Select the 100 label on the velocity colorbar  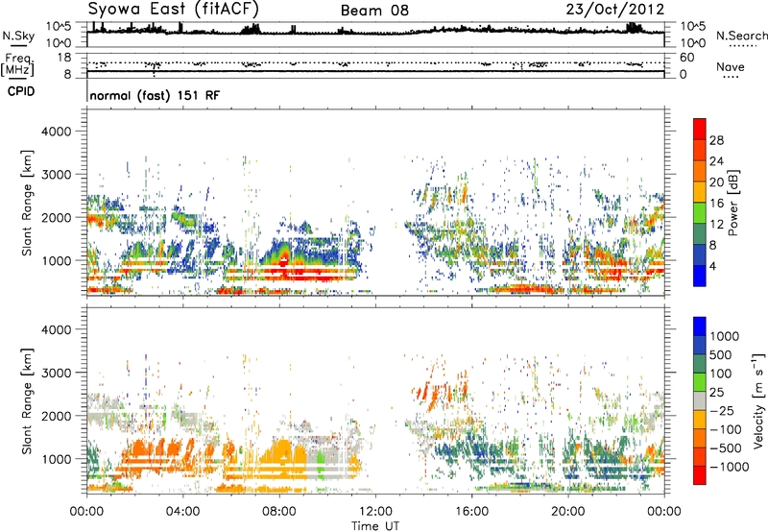pos(721,374)
